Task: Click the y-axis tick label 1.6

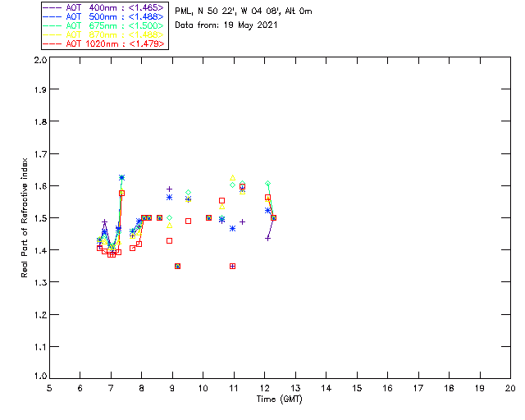Action: click(40, 186)
